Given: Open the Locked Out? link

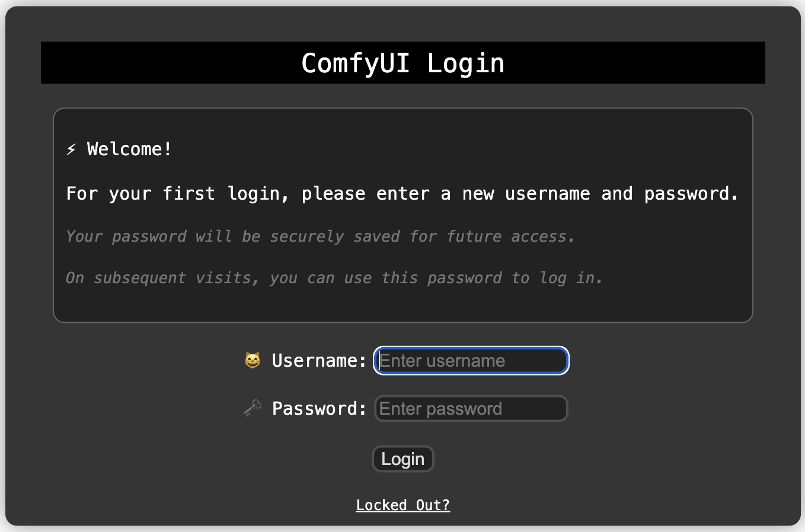Looking at the screenshot, I should [403, 505].
